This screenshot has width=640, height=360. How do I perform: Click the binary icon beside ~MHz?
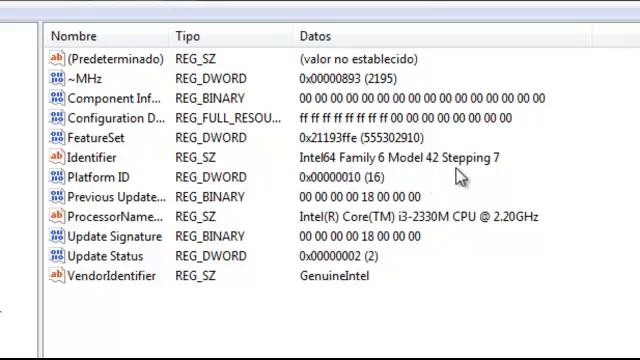(57, 78)
